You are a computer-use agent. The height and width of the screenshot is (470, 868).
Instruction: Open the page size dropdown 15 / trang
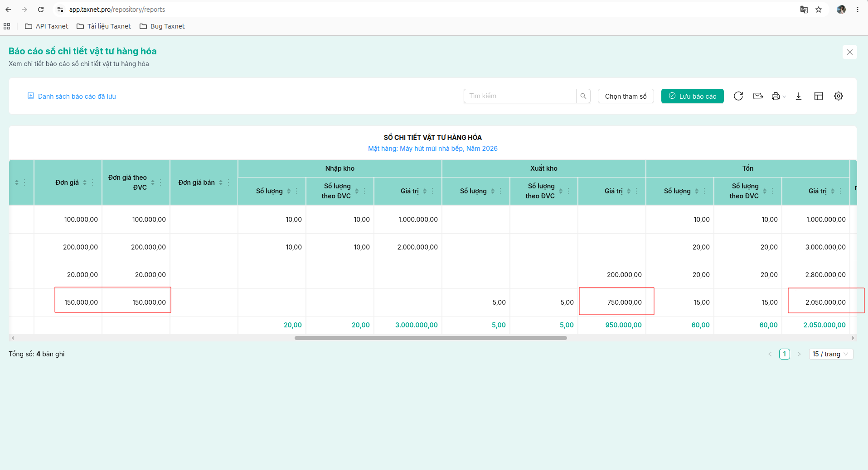click(x=831, y=354)
